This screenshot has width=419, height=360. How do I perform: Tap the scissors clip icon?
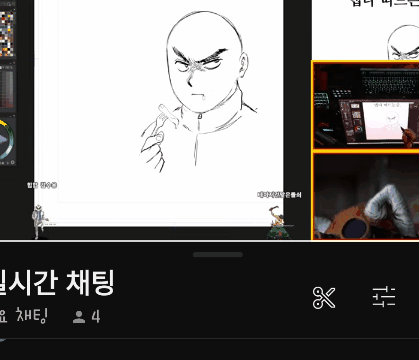click(324, 297)
